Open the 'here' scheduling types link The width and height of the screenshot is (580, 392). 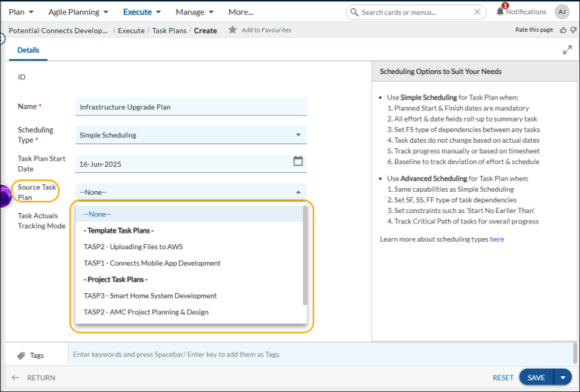497,239
